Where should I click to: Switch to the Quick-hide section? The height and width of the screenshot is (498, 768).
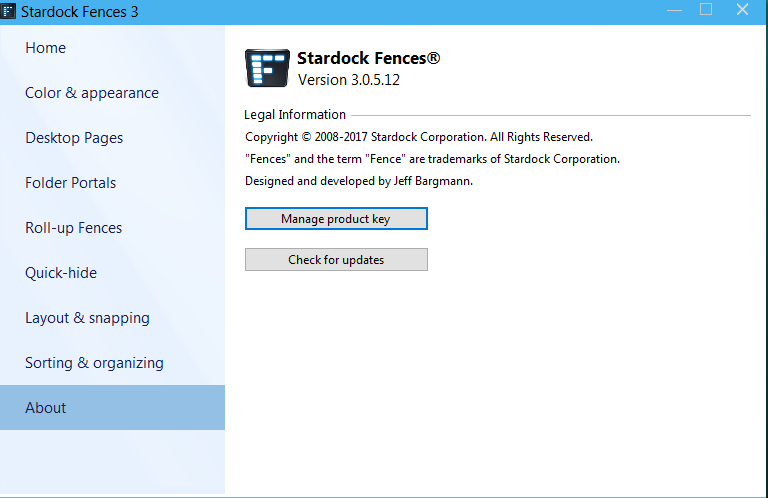coord(112,273)
